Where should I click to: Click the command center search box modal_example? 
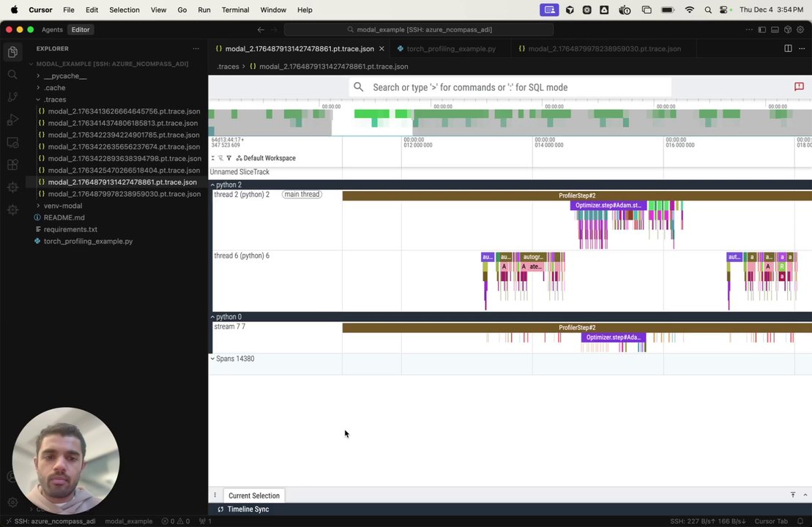(x=418, y=29)
